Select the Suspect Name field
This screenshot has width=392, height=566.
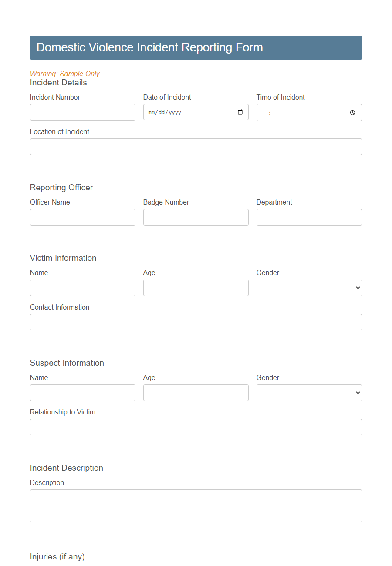click(82, 393)
